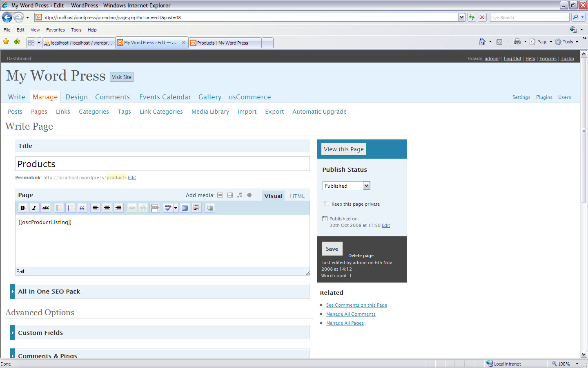This screenshot has height=368, width=588.
Task: Open the File menu
Action: pos(7,30)
